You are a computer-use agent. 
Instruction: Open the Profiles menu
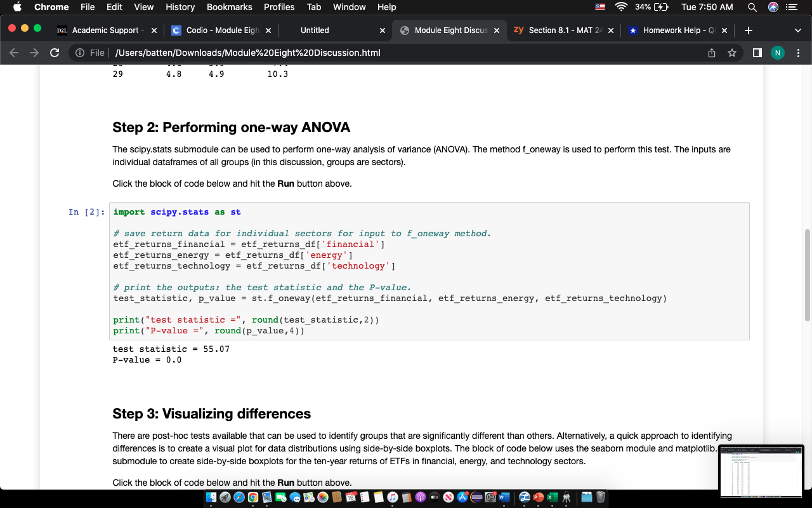[279, 7]
